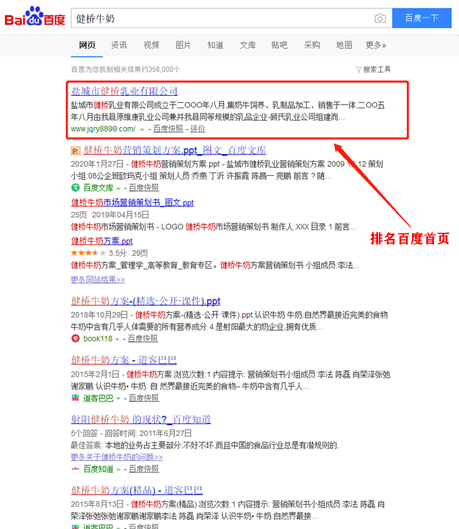The width and height of the screenshot is (459, 529).
Task: Open 百度快照 beside 百度知道 source
Action: tap(144, 469)
